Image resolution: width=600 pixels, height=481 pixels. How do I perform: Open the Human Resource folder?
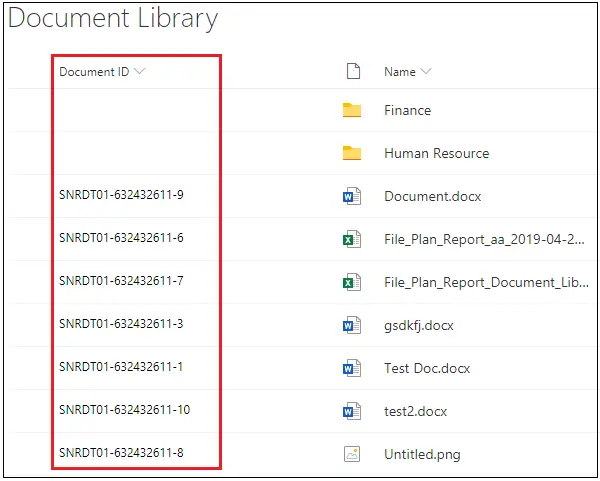point(436,153)
